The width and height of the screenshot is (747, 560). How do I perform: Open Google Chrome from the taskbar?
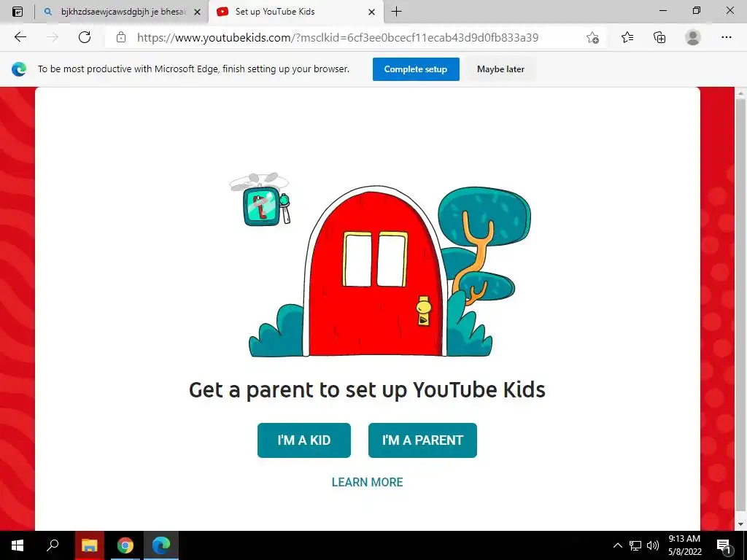coord(125,545)
